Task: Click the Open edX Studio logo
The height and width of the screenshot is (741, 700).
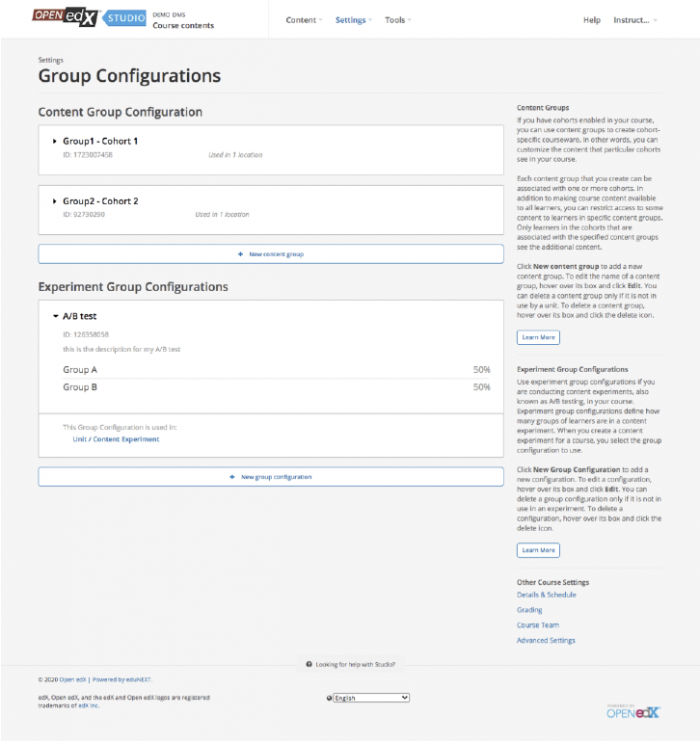Action: point(89,15)
